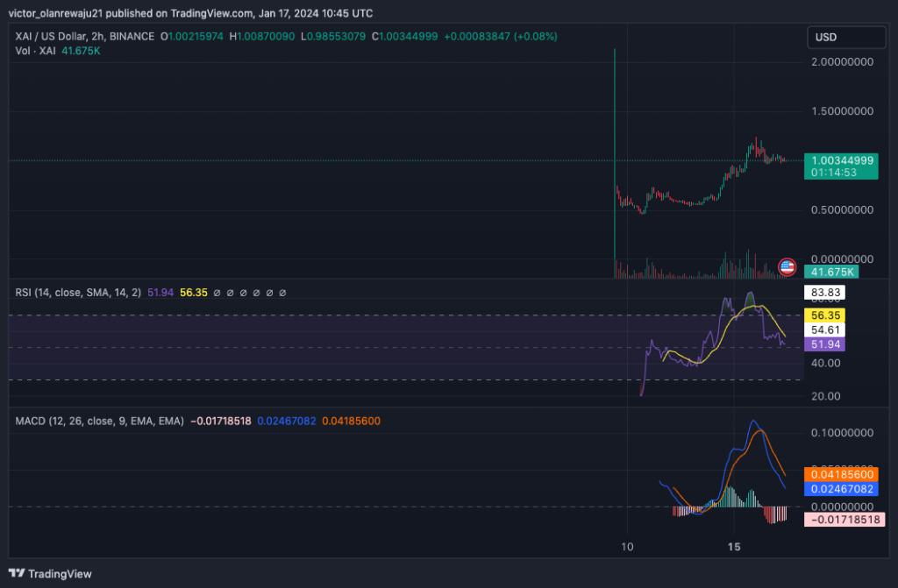898x588 pixels.
Task: Click the orange 0.04185600 MACD value badge
Action: [840, 473]
